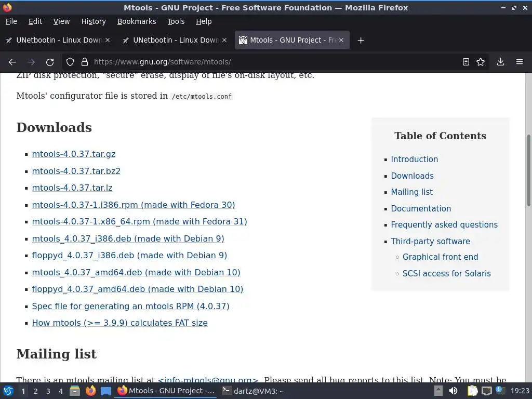
Task: Open the File menu
Action: click(11, 21)
